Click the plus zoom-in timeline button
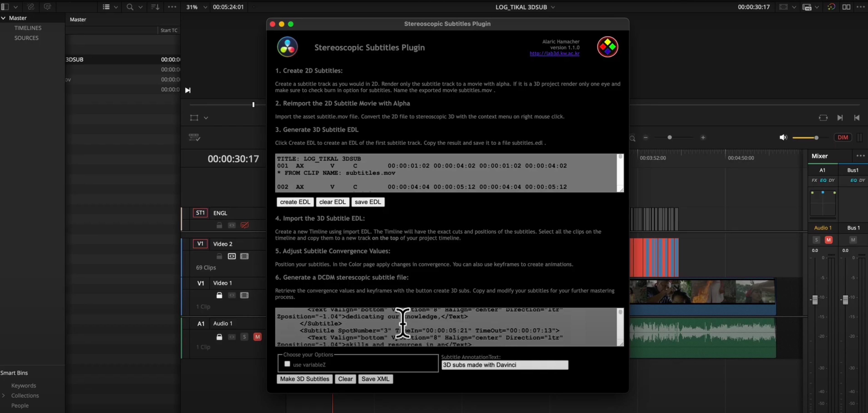Screen dimensions: 868x413 [703, 137]
